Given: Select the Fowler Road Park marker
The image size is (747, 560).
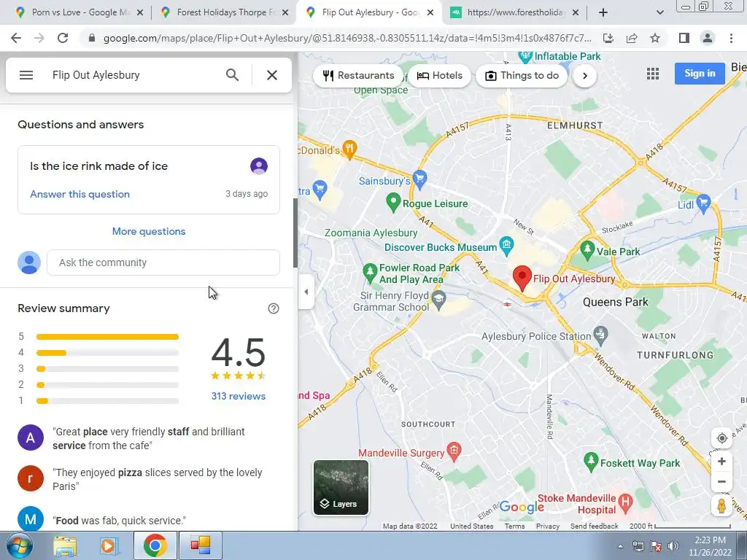Looking at the screenshot, I should click(370, 272).
